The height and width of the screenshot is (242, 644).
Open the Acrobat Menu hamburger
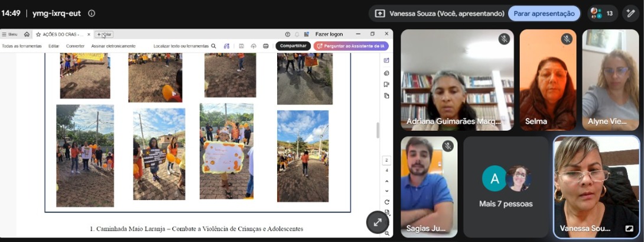(x=9, y=34)
